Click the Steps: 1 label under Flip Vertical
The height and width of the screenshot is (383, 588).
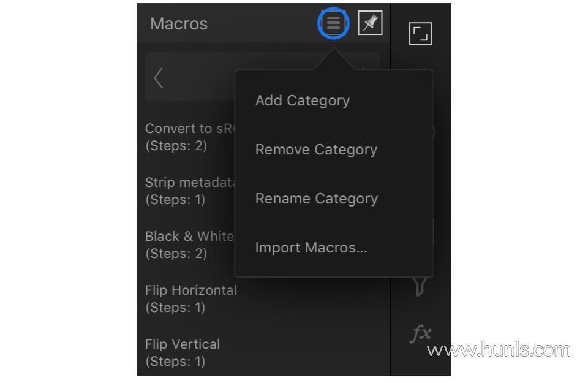pos(175,362)
